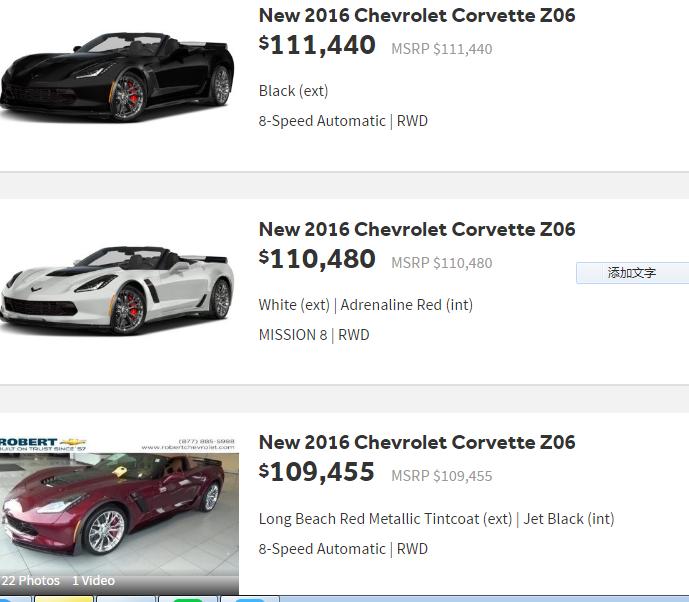Click the Long Beach Red Metallic Tintcoat text
The image size is (689, 602).
pos(385,519)
